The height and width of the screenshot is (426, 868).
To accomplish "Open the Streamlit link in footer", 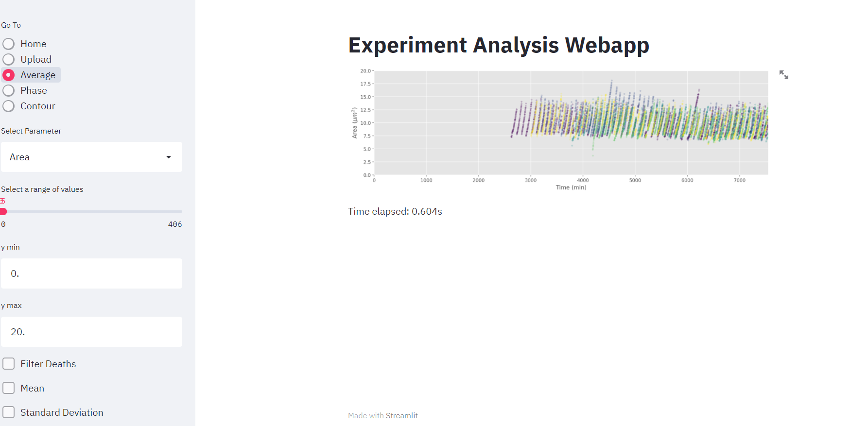I will pos(401,415).
